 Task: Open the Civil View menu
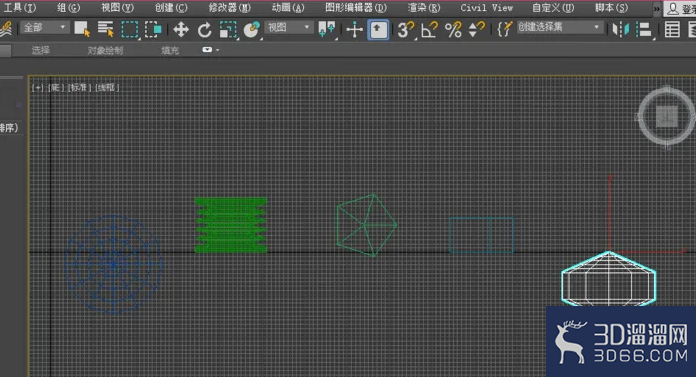pyautogui.click(x=486, y=8)
